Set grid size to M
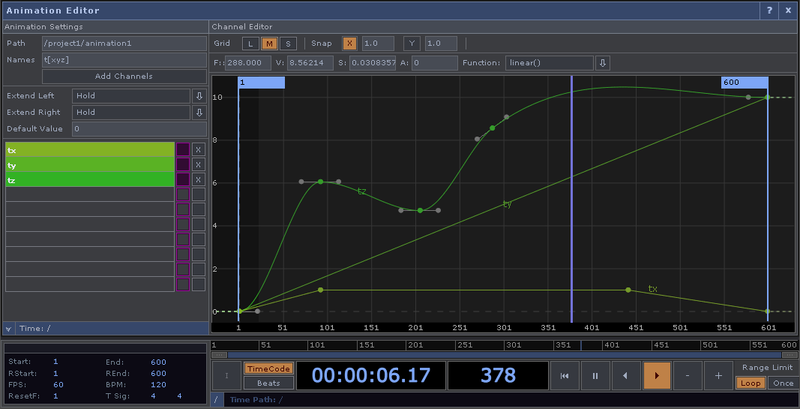This screenshot has height=409, width=800. click(269, 44)
